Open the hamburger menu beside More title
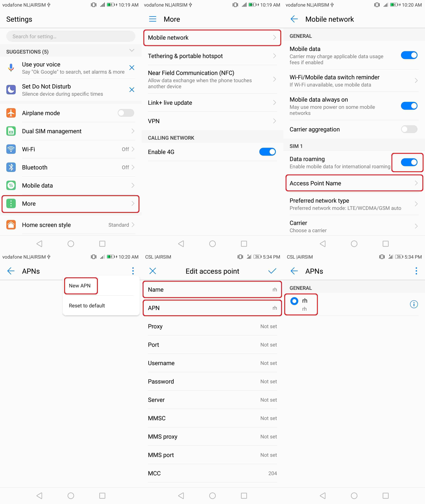 click(153, 19)
